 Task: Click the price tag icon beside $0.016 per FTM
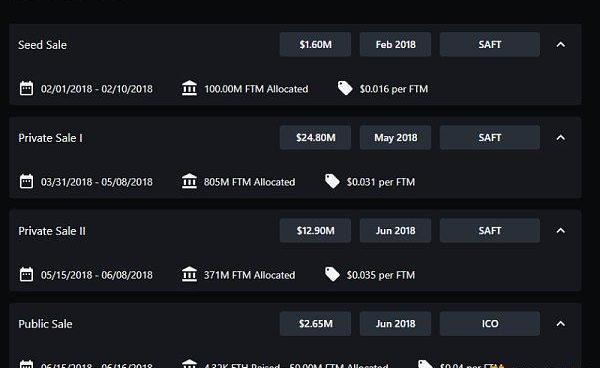click(x=345, y=88)
